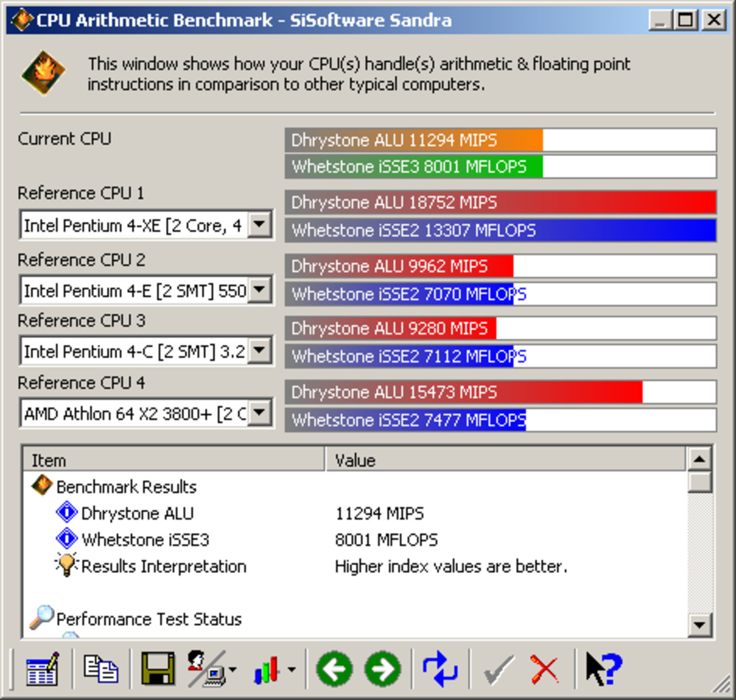Click the Sandra icon in title bar
Image resolution: width=736 pixels, height=700 pixels.
click(x=21, y=19)
